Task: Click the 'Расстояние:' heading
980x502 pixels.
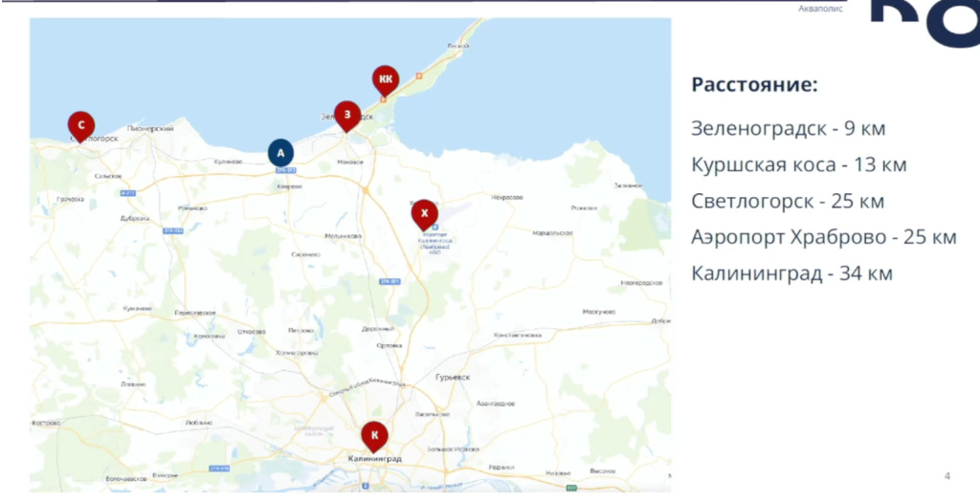Action: pos(754,84)
